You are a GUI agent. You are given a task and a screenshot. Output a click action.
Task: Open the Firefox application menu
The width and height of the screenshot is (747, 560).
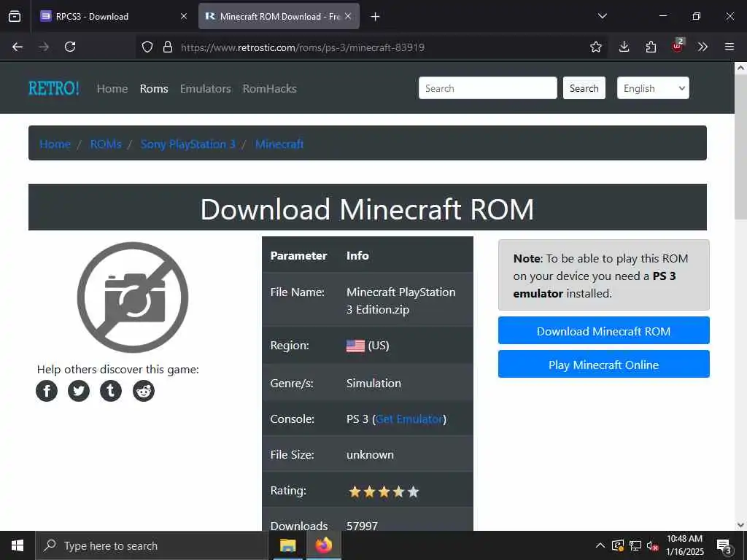pyautogui.click(x=729, y=47)
